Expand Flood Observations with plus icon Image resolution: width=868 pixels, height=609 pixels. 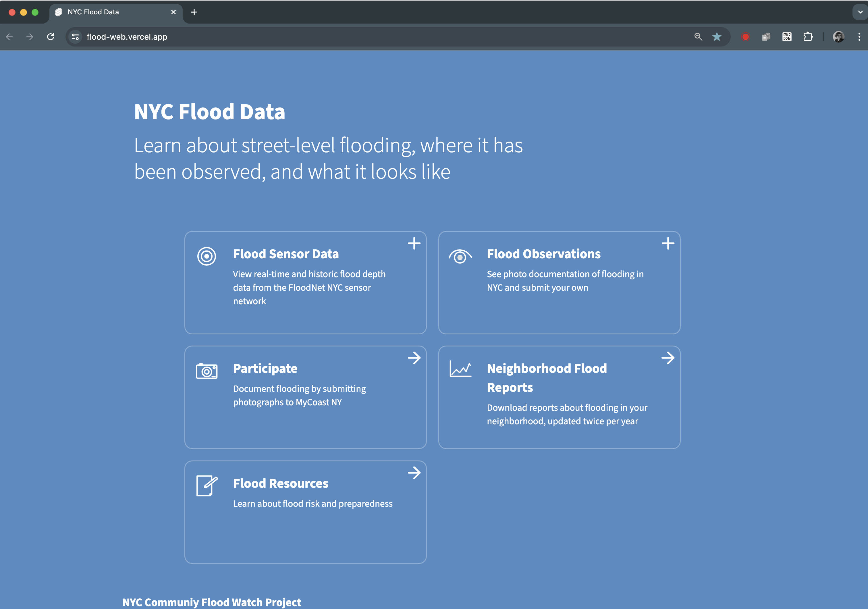[x=668, y=243]
